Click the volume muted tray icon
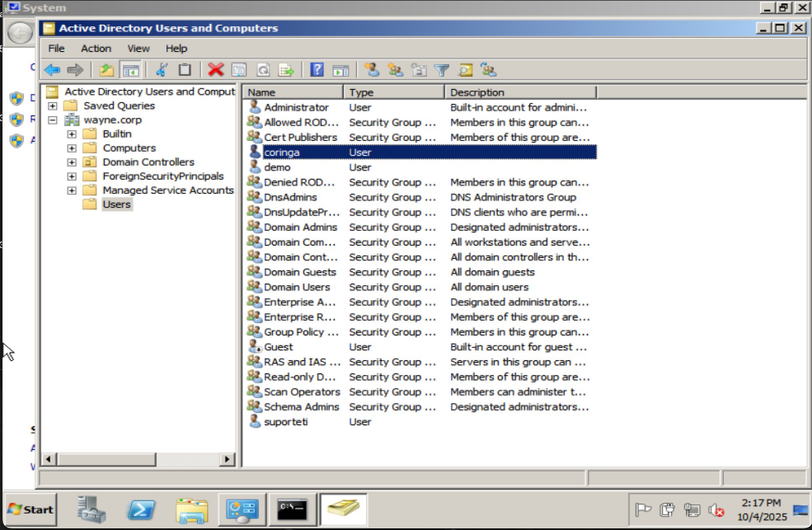 [x=716, y=510]
